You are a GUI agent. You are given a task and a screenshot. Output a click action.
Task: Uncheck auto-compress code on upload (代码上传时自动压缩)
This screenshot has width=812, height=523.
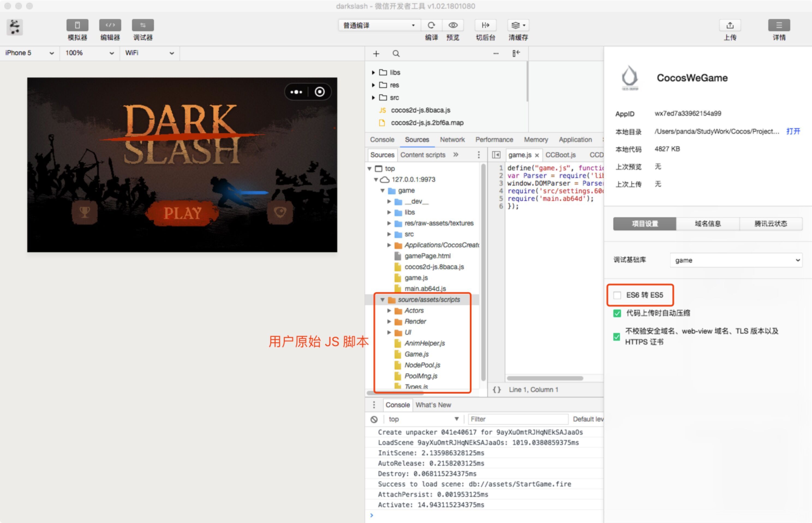click(617, 313)
